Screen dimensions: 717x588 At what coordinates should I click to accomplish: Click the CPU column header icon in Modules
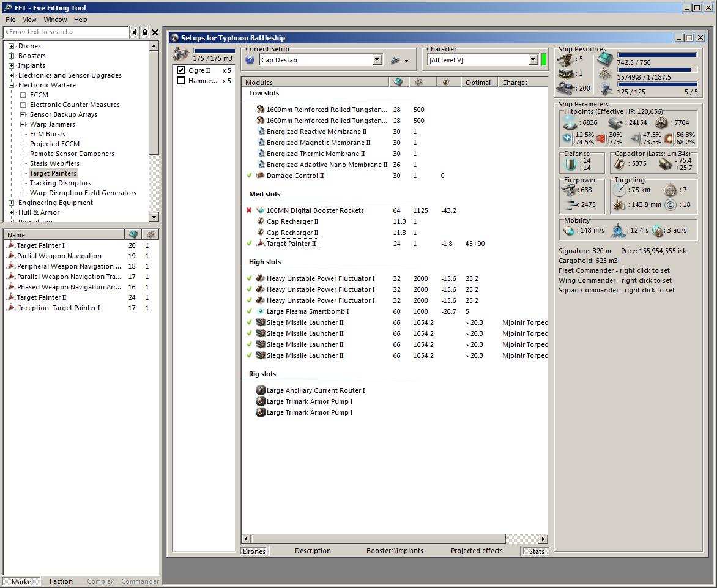[x=398, y=82]
